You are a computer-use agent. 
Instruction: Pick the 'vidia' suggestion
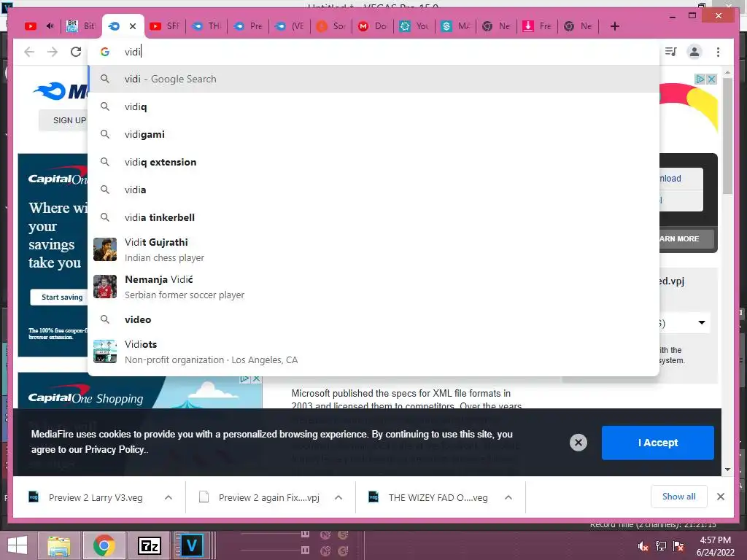373,190
